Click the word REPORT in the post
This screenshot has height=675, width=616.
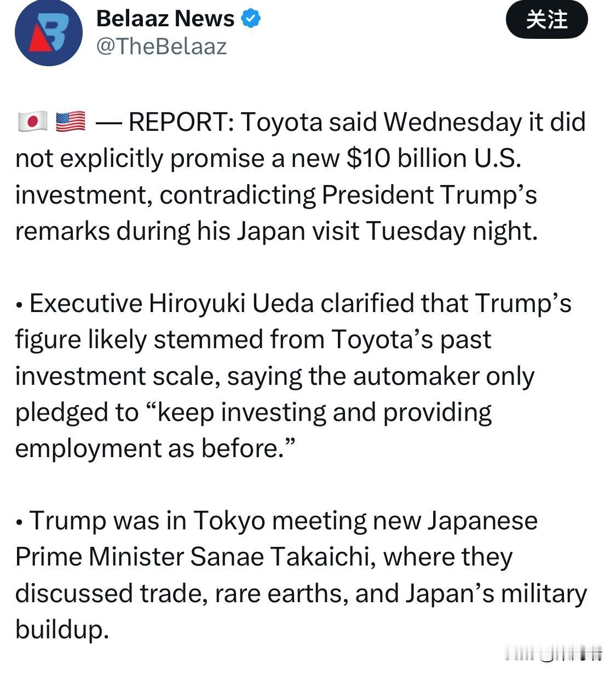[181, 122]
